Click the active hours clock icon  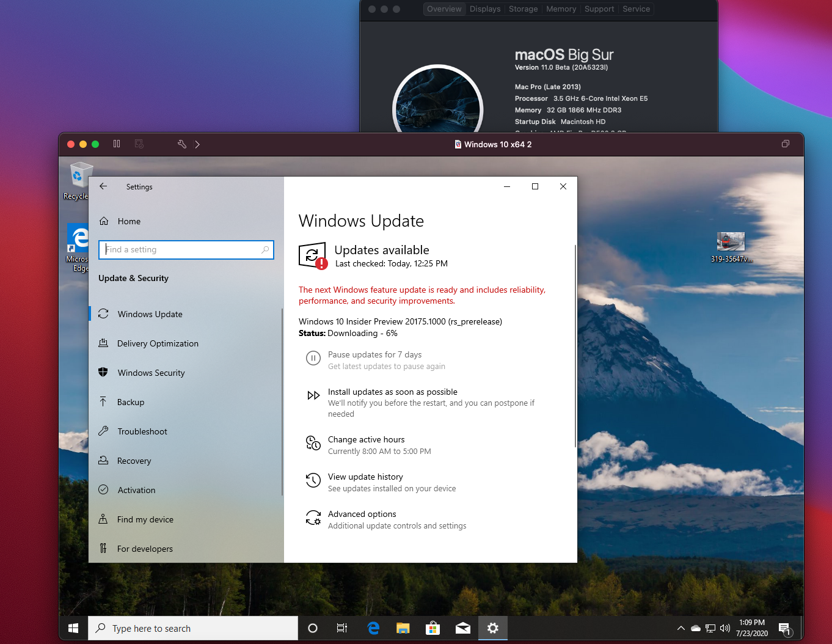point(313,443)
